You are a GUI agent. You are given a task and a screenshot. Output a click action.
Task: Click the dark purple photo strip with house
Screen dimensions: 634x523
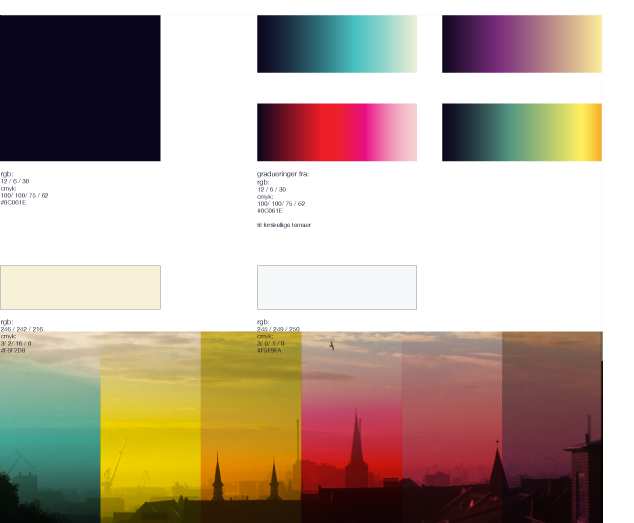pyautogui.click(x=552, y=427)
